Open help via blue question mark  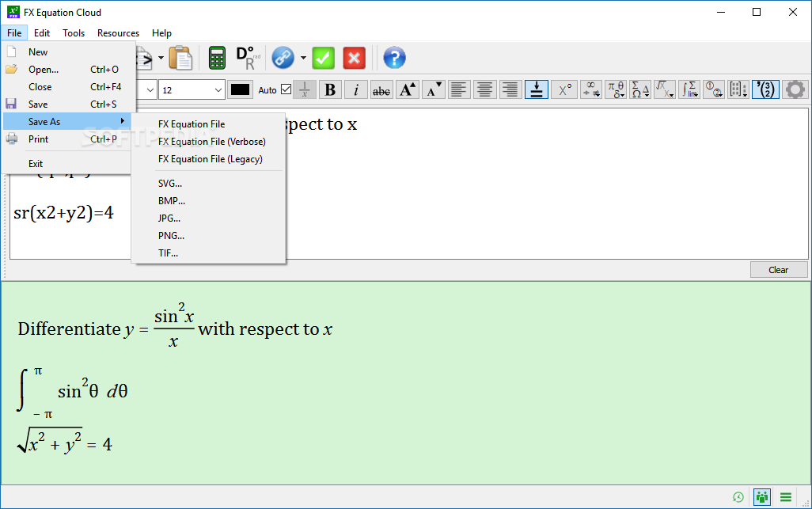(395, 58)
